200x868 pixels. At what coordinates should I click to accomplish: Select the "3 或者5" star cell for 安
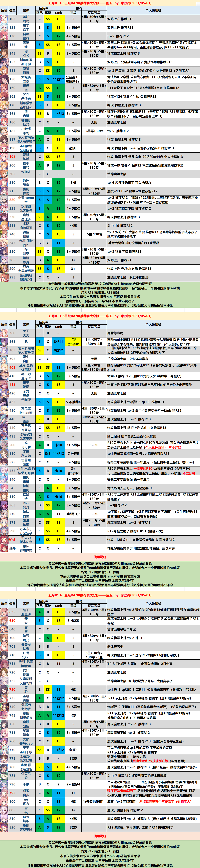(x=73, y=621)
